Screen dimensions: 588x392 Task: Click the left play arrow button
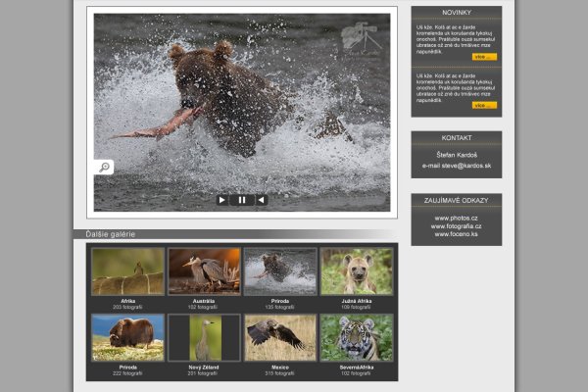222,200
